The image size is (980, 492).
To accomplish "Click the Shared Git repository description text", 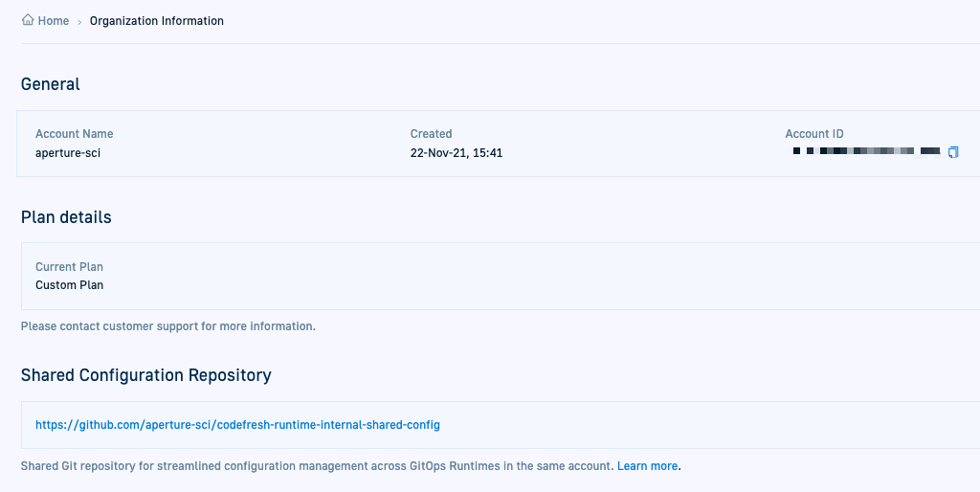I will click(316, 466).
